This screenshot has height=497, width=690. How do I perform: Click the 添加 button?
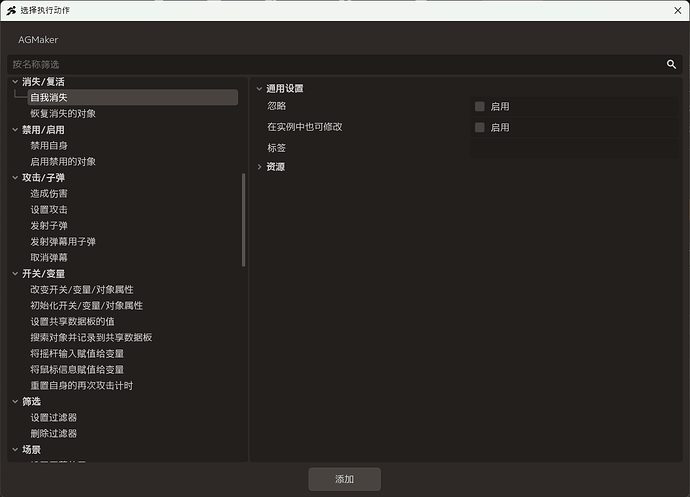click(345, 479)
